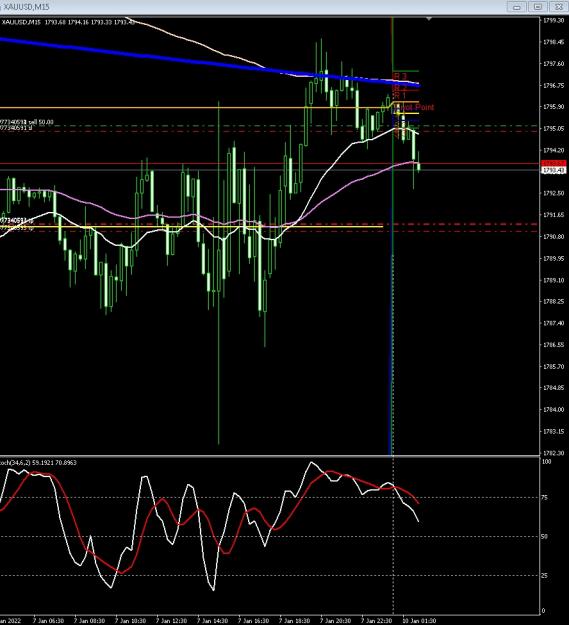Select the stochastic 25 level marker

pyautogui.click(x=546, y=575)
